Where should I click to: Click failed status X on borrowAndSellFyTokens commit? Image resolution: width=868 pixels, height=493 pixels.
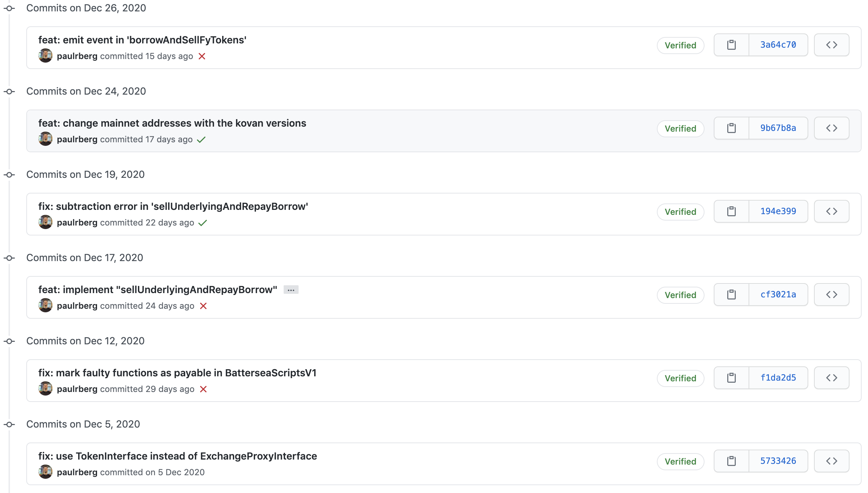coord(202,56)
